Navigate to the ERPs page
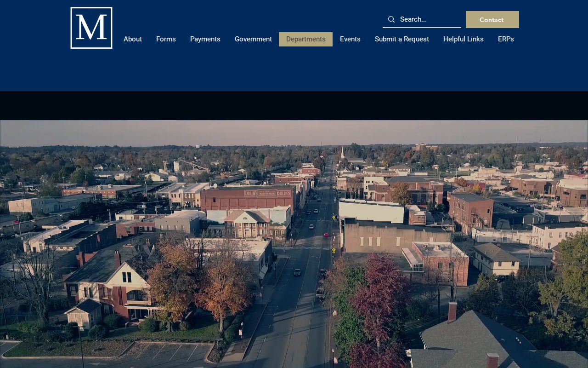 tap(506, 39)
